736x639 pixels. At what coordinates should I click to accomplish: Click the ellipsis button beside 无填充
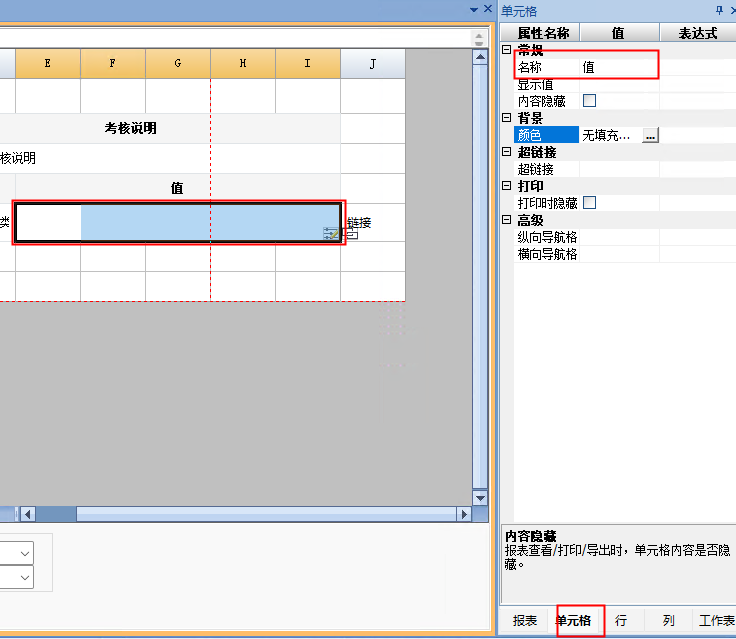pos(650,135)
